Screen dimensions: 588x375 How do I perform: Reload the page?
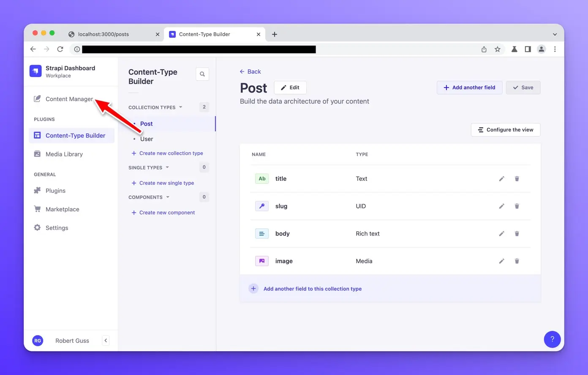(x=60, y=49)
